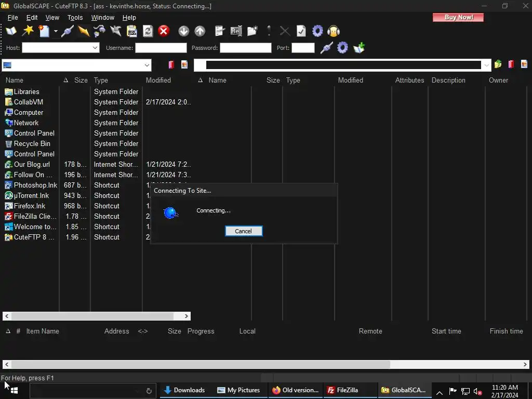Screen dimensions: 532x399
Task: Expand the remote path dropdown arrow
Action: pyautogui.click(x=486, y=65)
